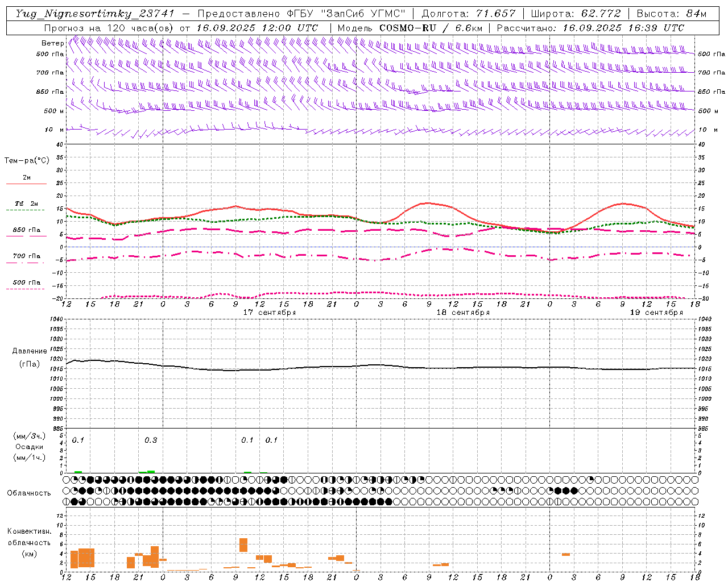Viewport: 728px width, 582px height.
Task: Select the forecast start 16.09.2025 12:00 UTC
Action: pos(257,28)
